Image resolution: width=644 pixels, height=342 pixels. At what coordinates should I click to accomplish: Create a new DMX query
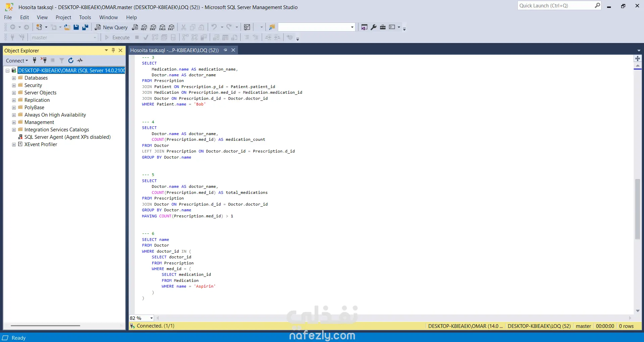[153, 27]
